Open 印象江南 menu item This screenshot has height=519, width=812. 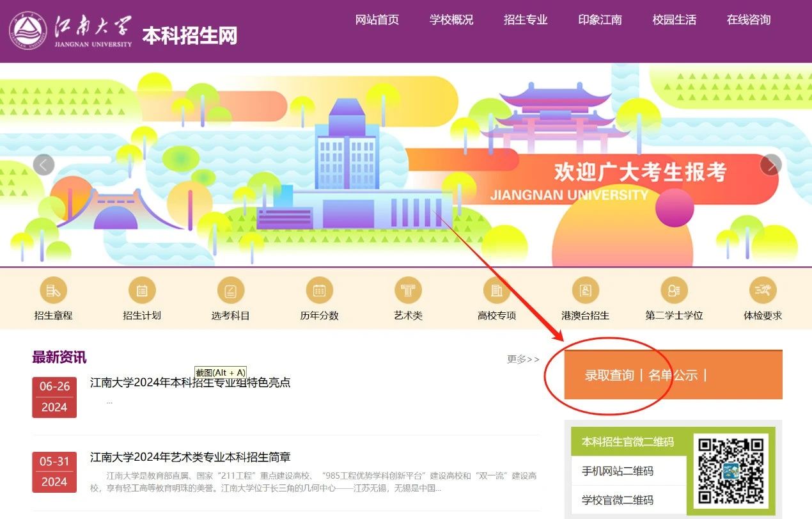(600, 20)
